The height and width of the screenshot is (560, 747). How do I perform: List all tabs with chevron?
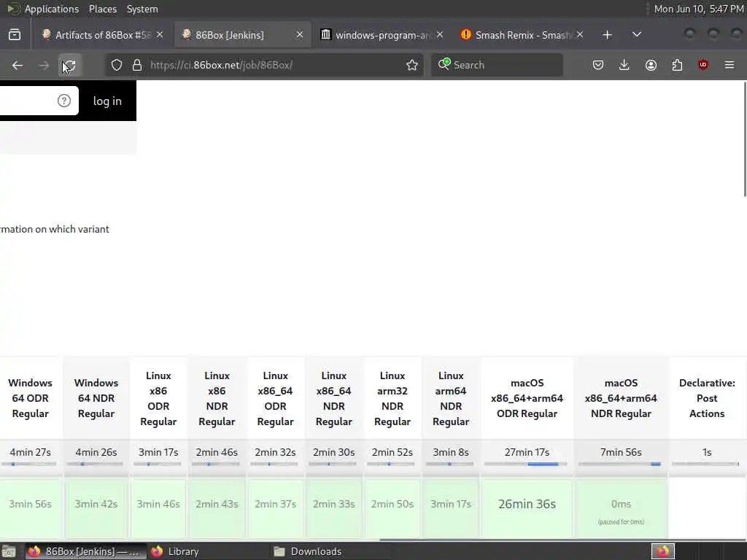(636, 35)
